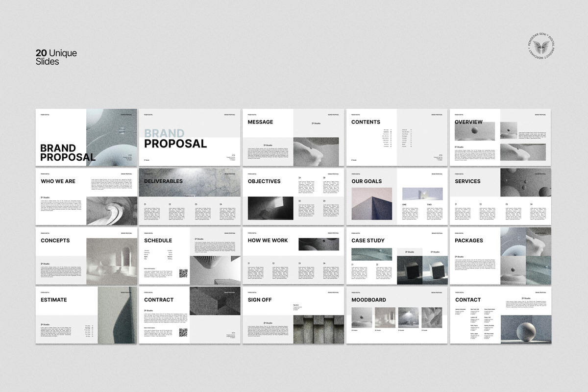The height and width of the screenshot is (392, 588).
Task: Choose the SIGN OFF slide
Action: click(294, 316)
